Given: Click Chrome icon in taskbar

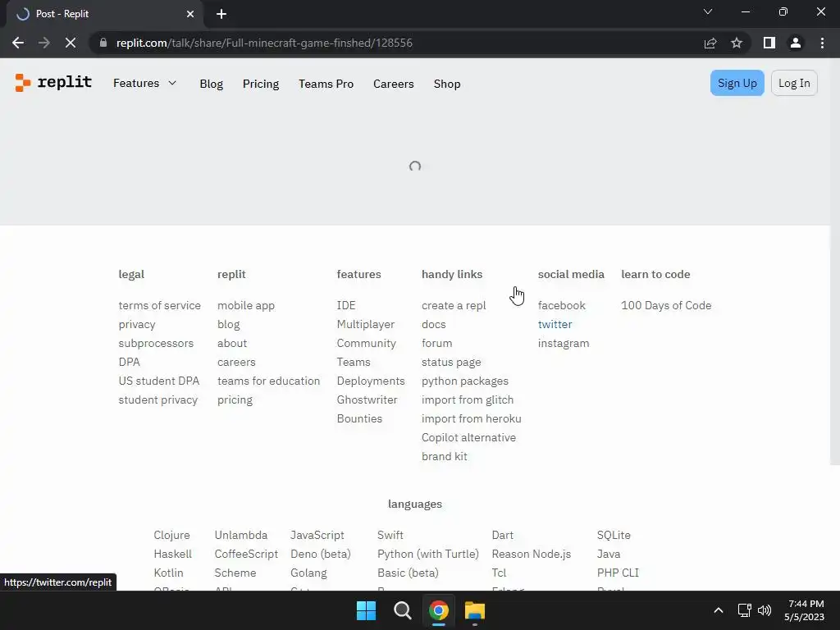Looking at the screenshot, I should click(438, 610).
